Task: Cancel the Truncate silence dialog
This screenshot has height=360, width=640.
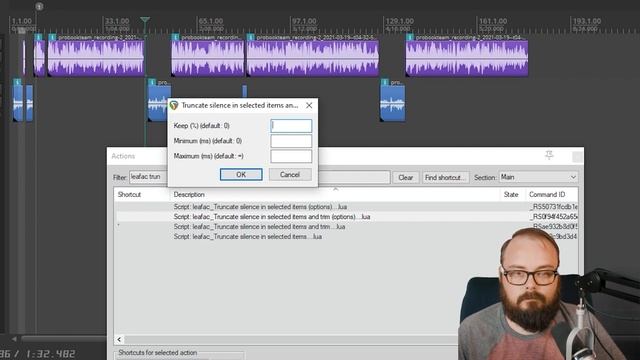Action: 290,174
